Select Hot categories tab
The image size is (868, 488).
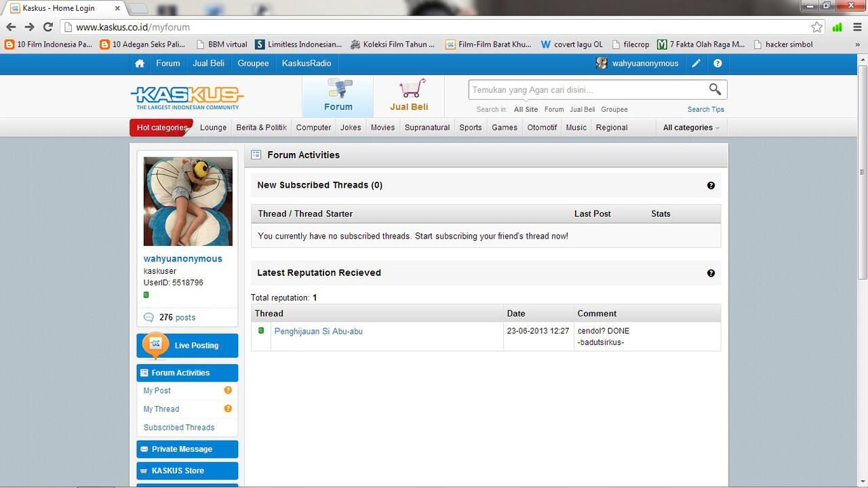click(x=161, y=127)
